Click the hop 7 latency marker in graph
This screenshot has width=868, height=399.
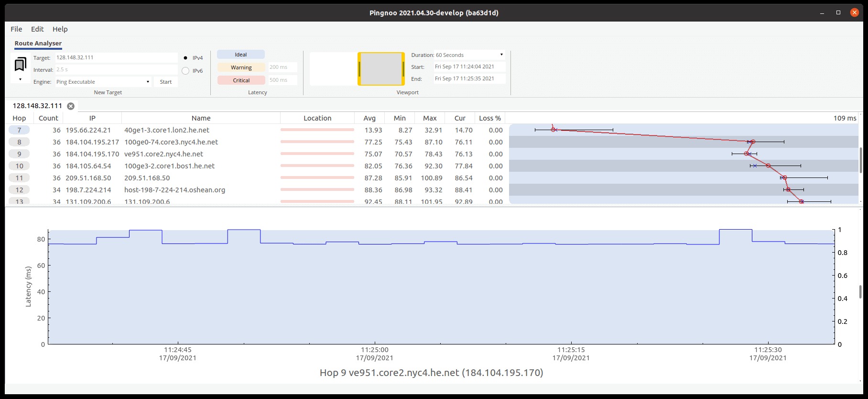[553, 130]
